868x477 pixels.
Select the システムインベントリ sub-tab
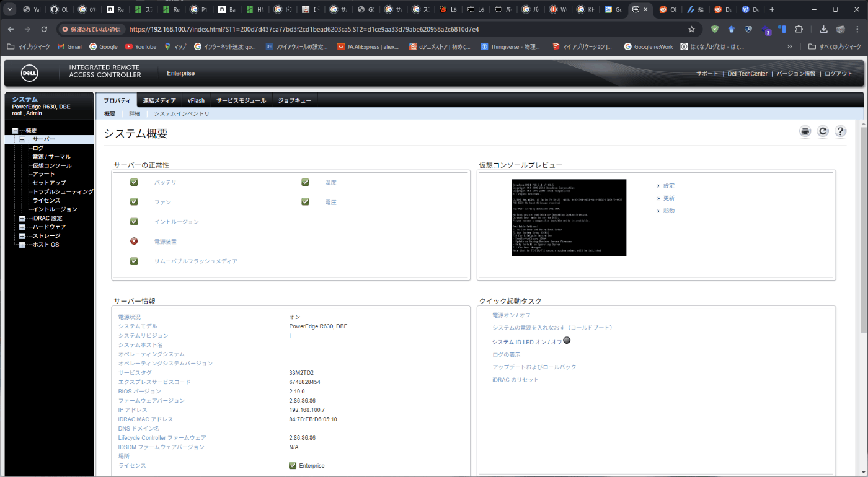[x=182, y=114]
